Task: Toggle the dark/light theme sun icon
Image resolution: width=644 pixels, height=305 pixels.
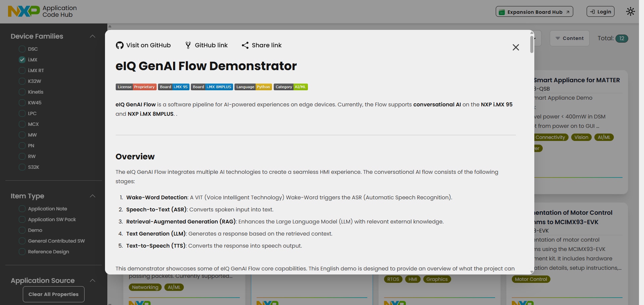Action: point(630,11)
